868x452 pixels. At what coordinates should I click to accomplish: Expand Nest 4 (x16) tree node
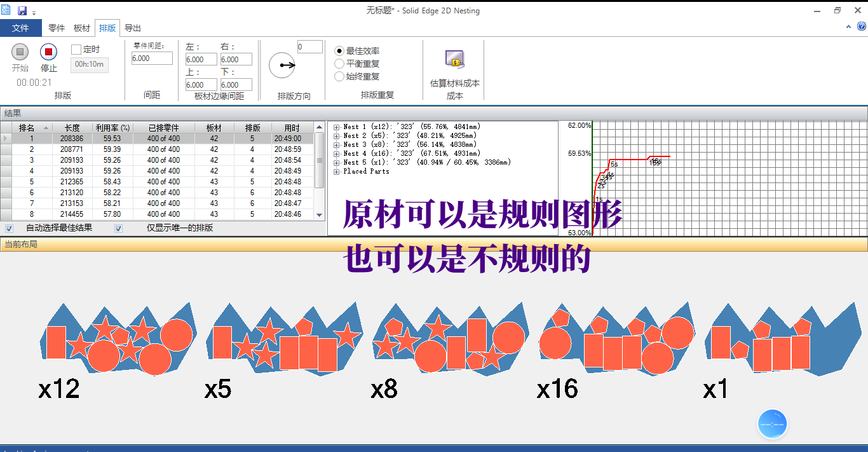(336, 154)
